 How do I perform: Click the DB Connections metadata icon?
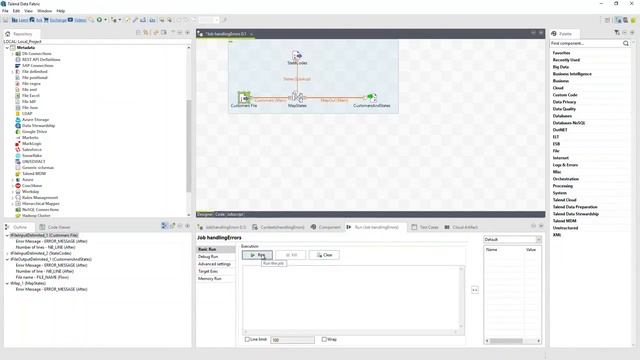click(x=18, y=53)
